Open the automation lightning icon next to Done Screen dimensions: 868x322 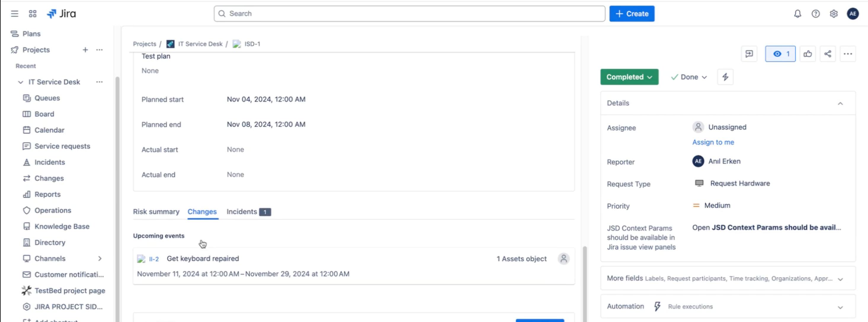click(x=725, y=77)
